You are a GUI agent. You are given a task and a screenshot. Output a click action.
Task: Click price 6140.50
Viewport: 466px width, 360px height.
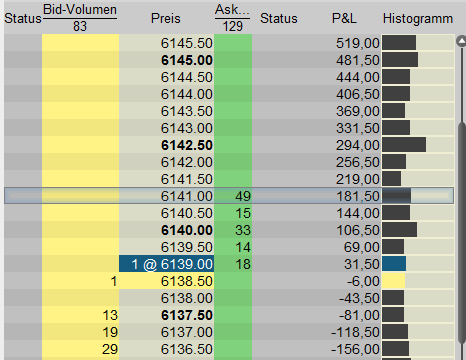click(x=186, y=213)
